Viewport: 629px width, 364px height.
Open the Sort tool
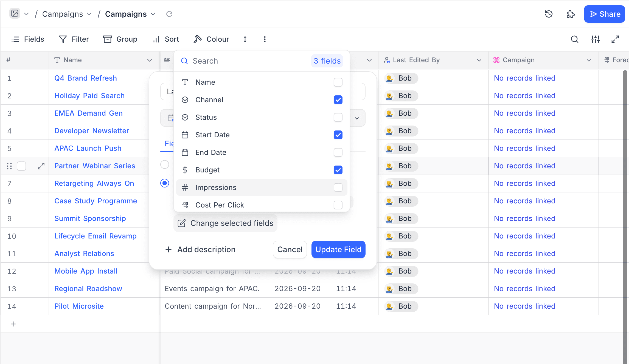tap(166, 39)
